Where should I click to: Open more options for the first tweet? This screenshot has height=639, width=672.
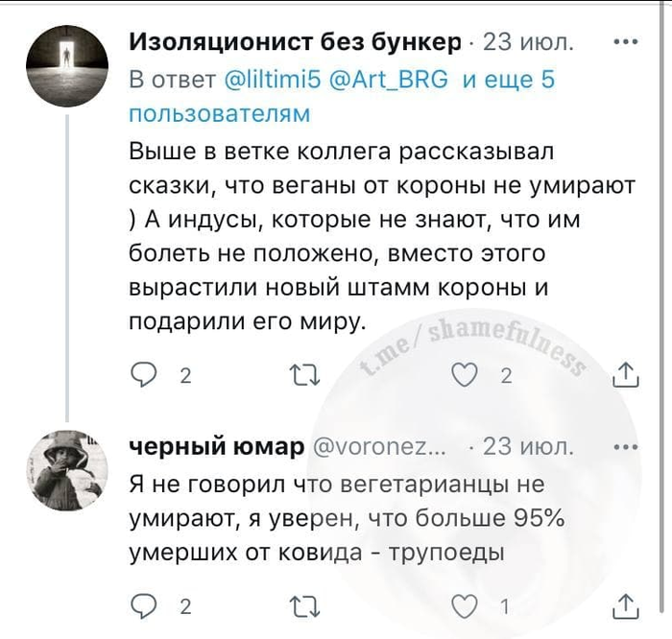coord(625,42)
